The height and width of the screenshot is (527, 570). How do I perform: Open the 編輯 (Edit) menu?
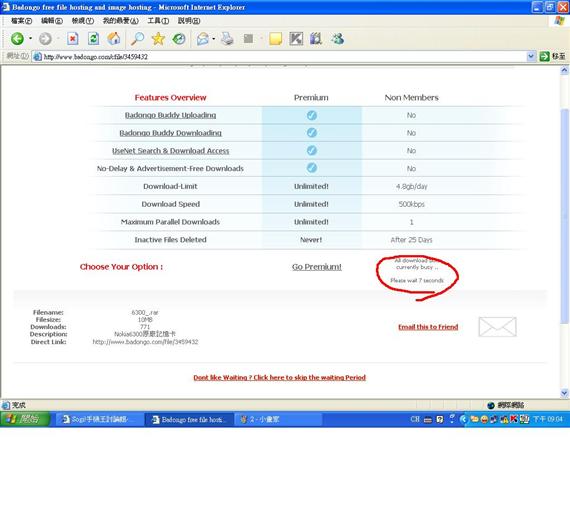click(x=52, y=21)
